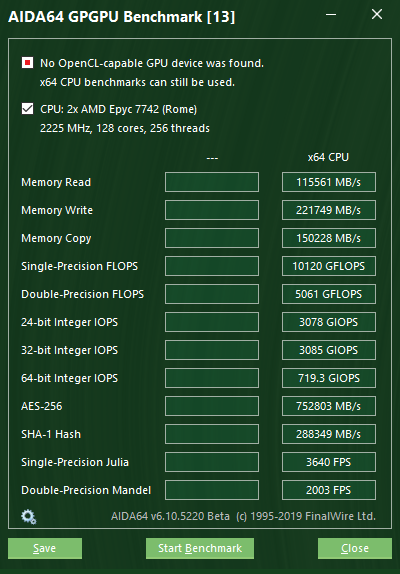Click the Save button
The height and width of the screenshot is (574, 400).
pyautogui.click(x=45, y=548)
